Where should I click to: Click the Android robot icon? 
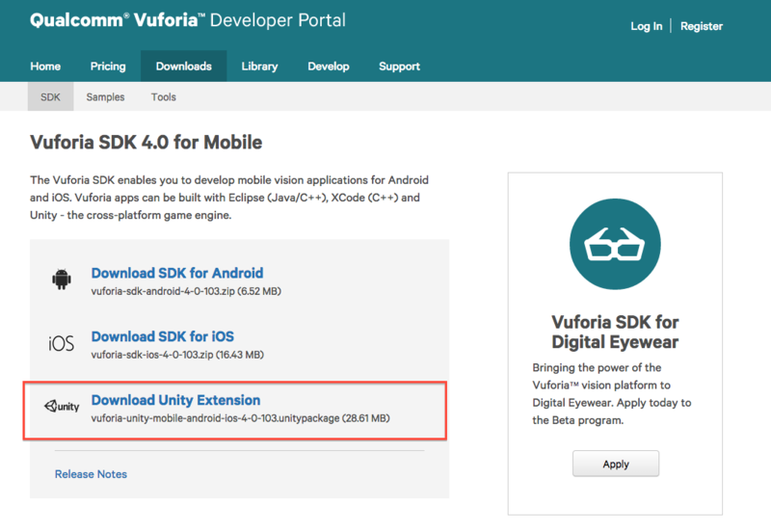[x=62, y=279]
